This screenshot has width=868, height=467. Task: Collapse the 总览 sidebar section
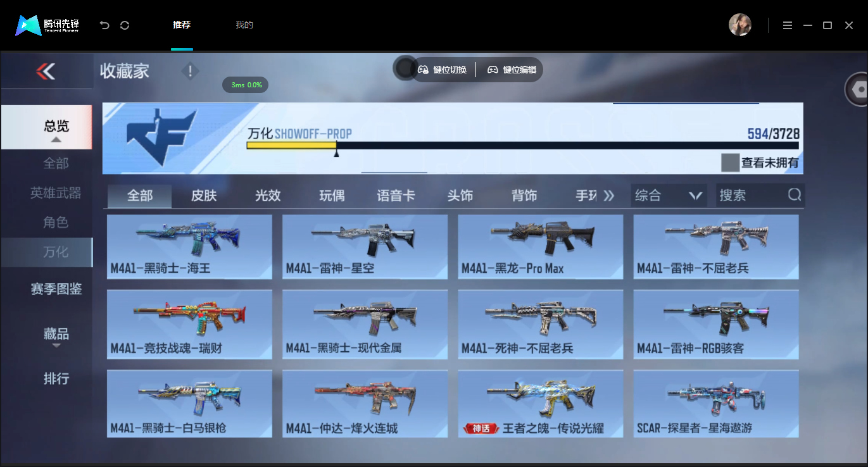pos(46,127)
